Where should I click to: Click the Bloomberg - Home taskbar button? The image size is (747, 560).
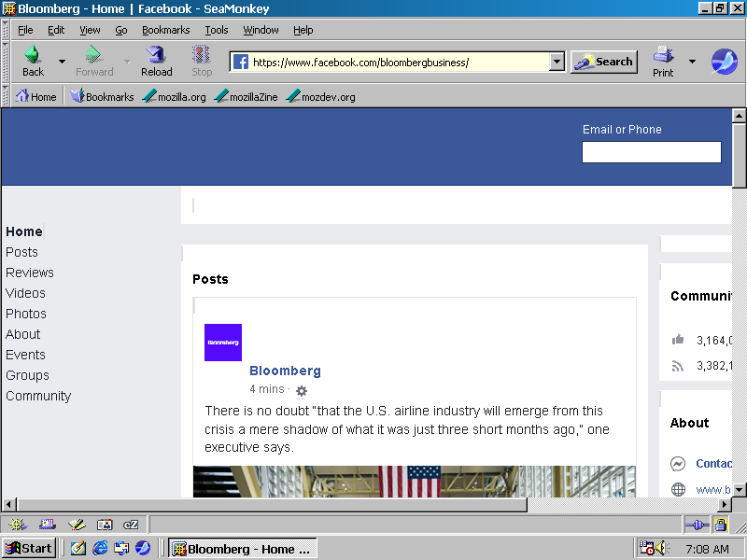243,549
